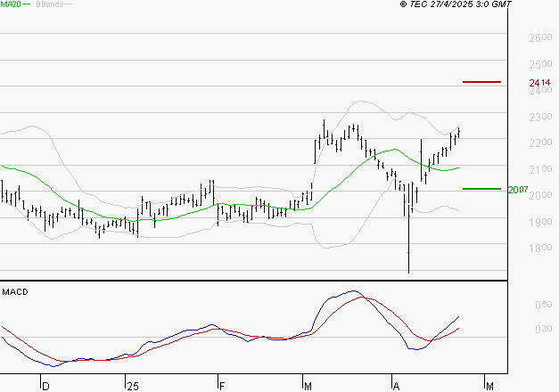Click the 020 MACD axis label

pyautogui.click(x=543, y=329)
